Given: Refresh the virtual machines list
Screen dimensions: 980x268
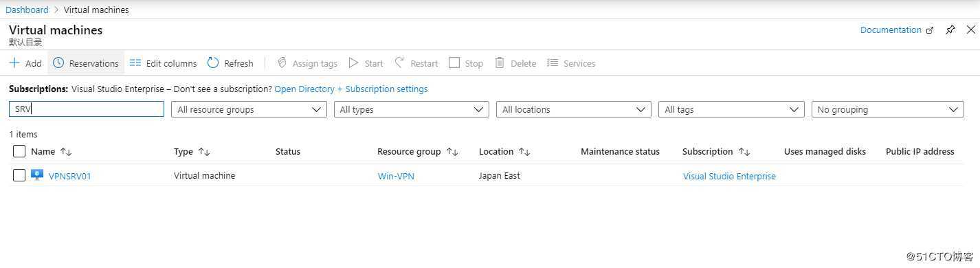Looking at the screenshot, I should coord(230,63).
